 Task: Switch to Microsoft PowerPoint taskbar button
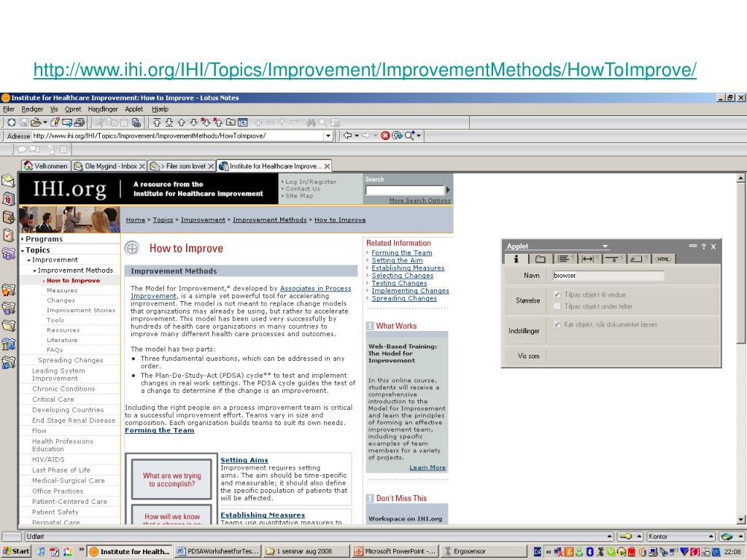click(395, 551)
